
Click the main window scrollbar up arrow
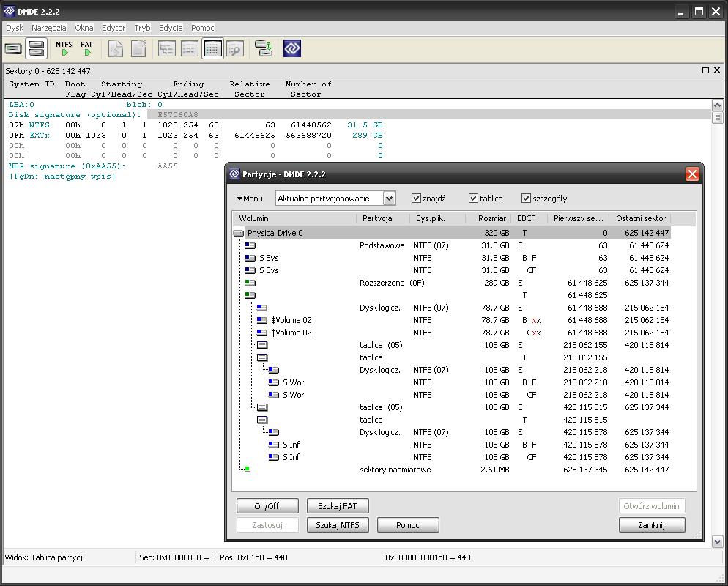pyautogui.click(x=717, y=105)
